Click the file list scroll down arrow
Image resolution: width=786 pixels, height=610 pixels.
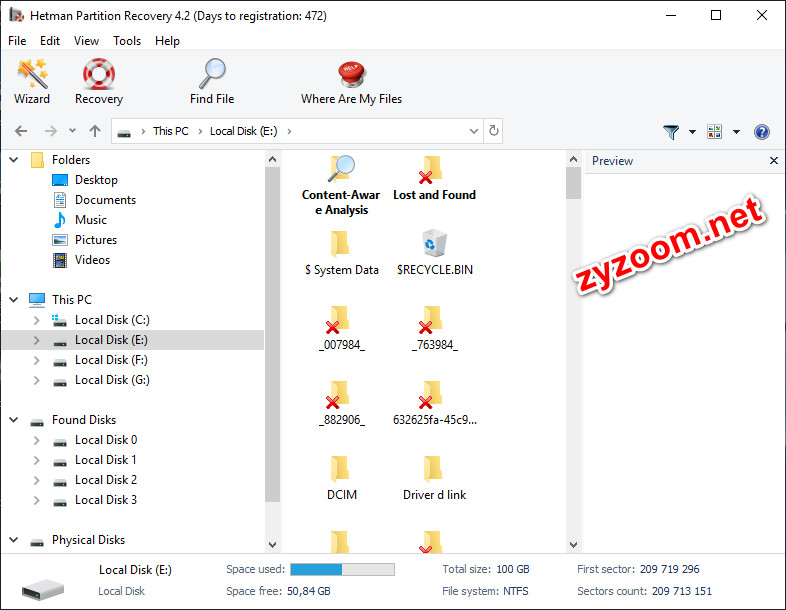(573, 544)
